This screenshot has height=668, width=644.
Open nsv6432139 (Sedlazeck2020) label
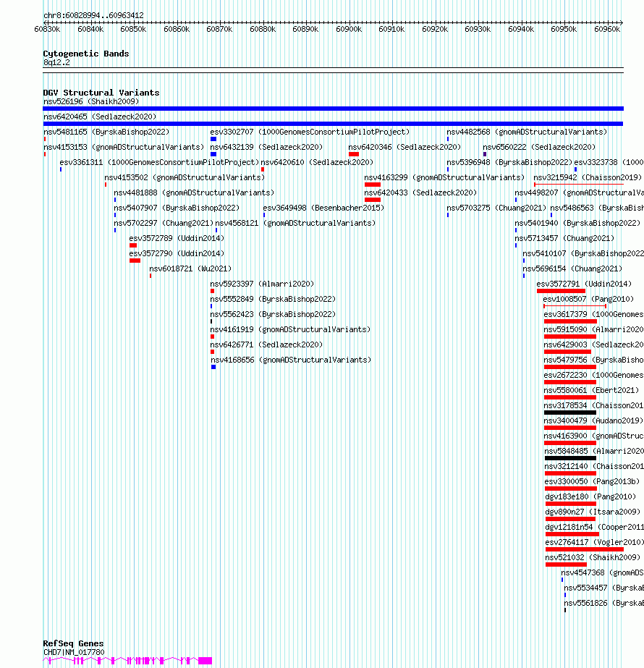click(x=266, y=147)
